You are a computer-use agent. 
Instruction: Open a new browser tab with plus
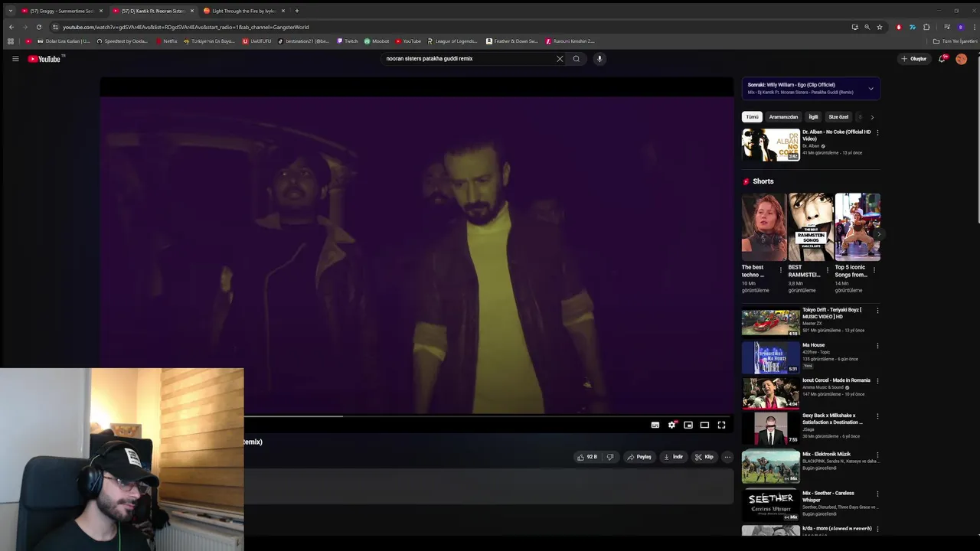click(297, 11)
